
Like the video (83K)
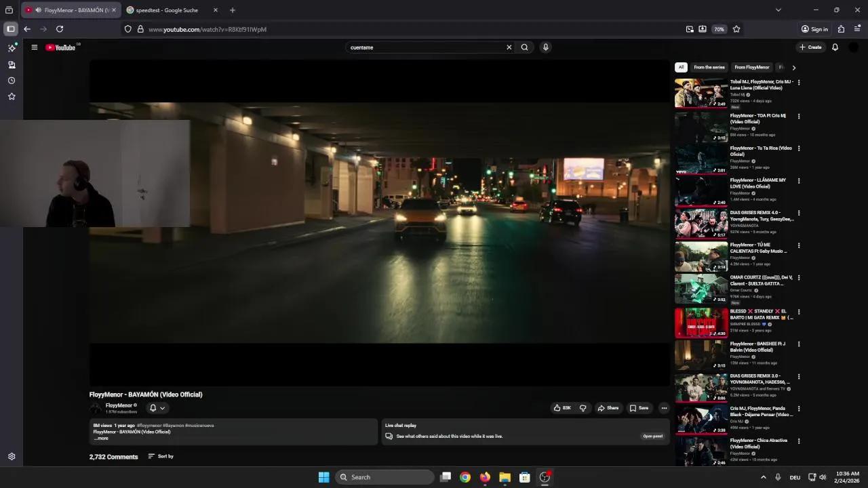562,408
